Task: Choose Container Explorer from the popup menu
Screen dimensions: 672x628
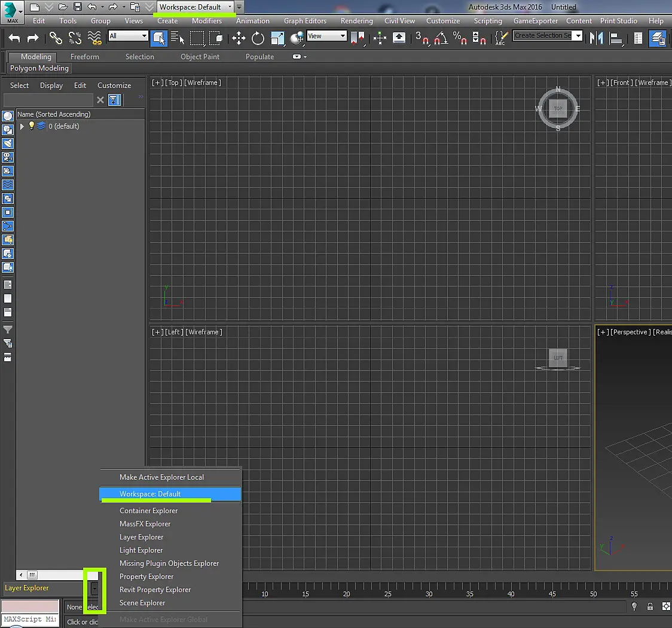Action: (149, 511)
